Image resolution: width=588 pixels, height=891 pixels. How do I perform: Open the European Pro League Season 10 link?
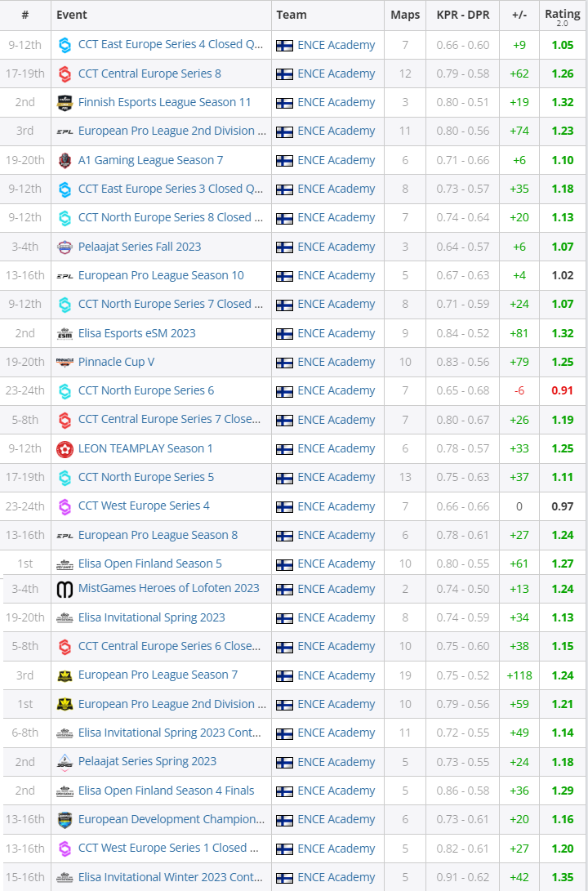coord(161,275)
